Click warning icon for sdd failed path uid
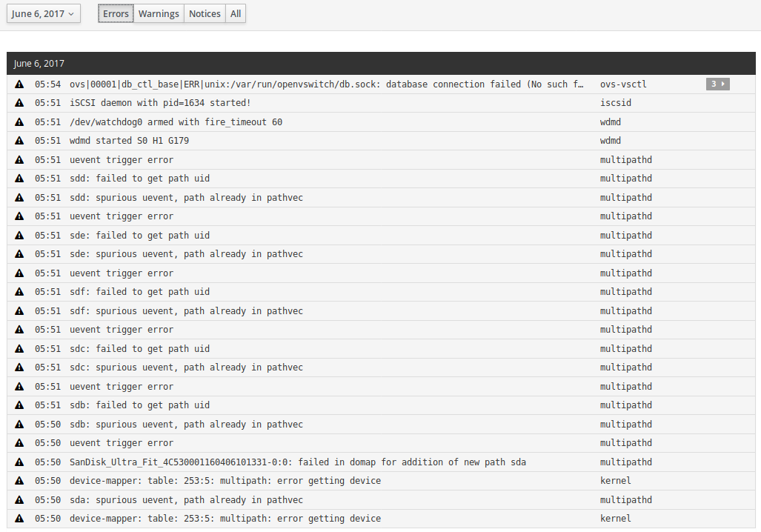This screenshot has width=761, height=532. (19, 179)
